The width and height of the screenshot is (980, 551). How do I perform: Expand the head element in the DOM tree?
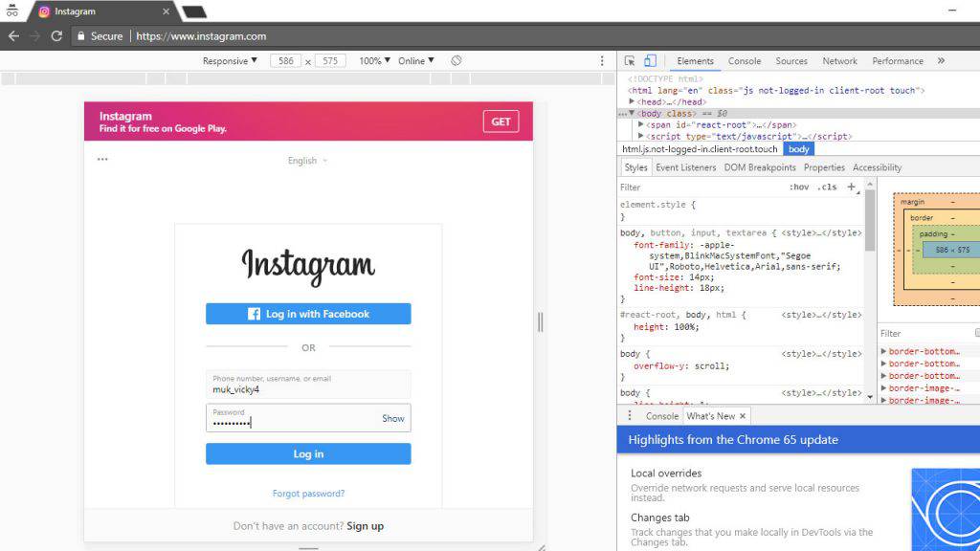tap(633, 101)
